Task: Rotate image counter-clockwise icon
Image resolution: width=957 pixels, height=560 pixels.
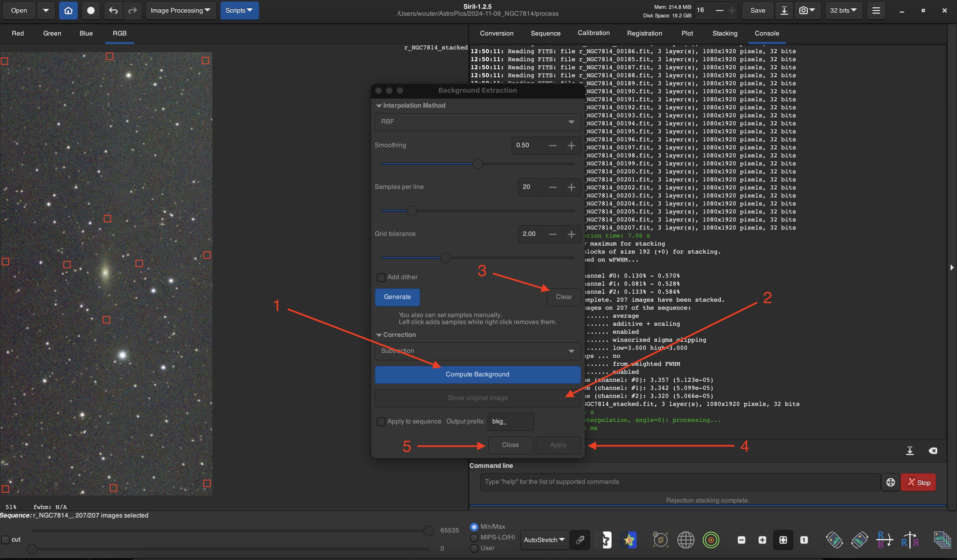Action: point(834,539)
